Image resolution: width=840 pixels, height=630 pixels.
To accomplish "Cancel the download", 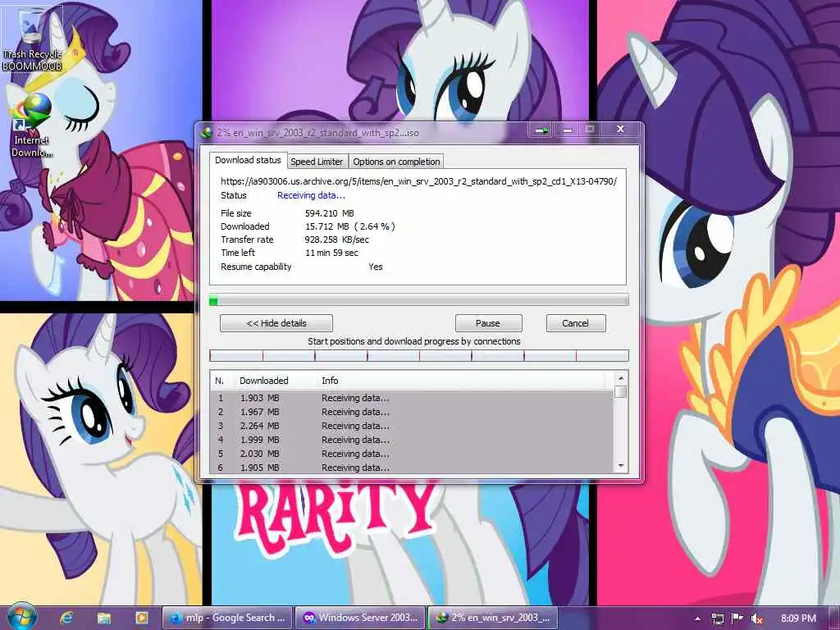I will click(x=575, y=323).
